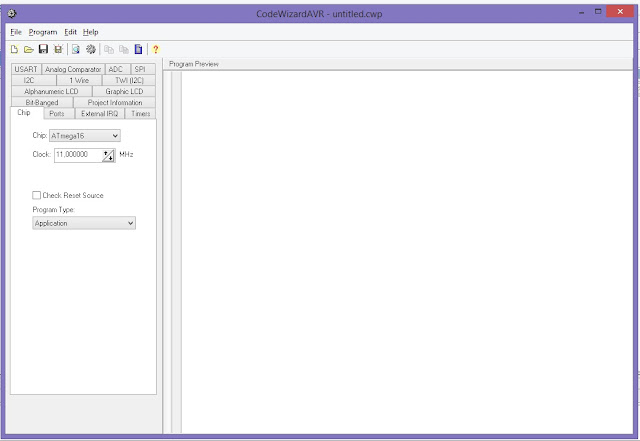Click the MHz label next to Clock

126,154
